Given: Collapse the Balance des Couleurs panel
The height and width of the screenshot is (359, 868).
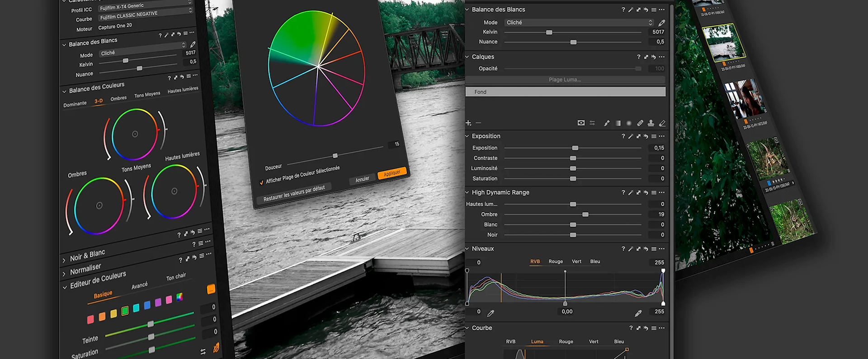Looking at the screenshot, I should 64,91.
